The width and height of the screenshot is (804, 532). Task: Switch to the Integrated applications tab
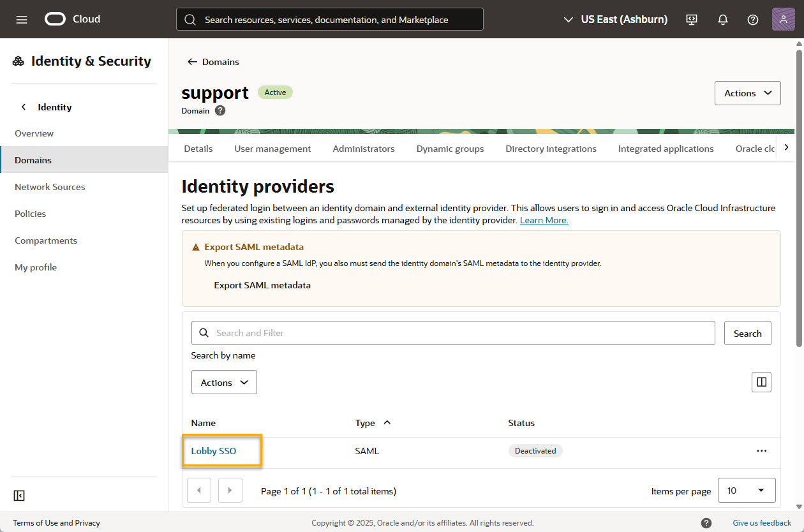click(666, 149)
